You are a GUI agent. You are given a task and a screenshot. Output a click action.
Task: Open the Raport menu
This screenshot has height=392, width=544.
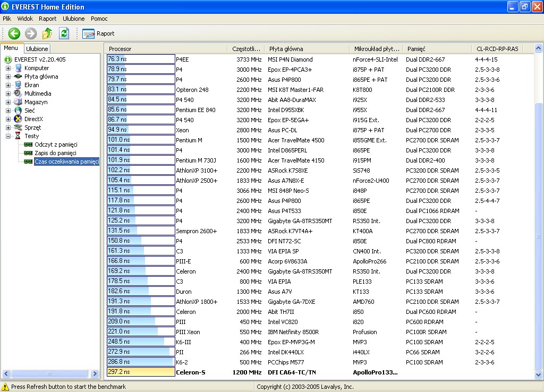[47, 19]
